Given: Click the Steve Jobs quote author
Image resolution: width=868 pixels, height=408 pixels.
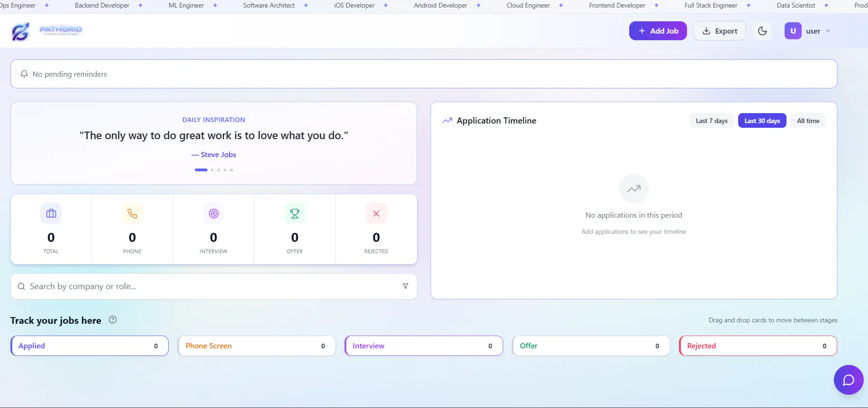Looking at the screenshot, I should point(214,155).
